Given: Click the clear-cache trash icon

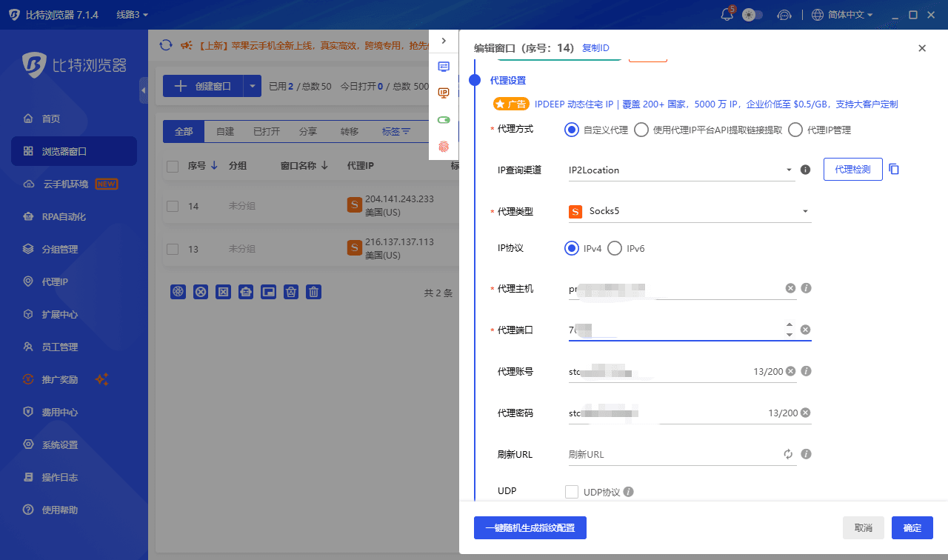Looking at the screenshot, I should [x=292, y=292].
